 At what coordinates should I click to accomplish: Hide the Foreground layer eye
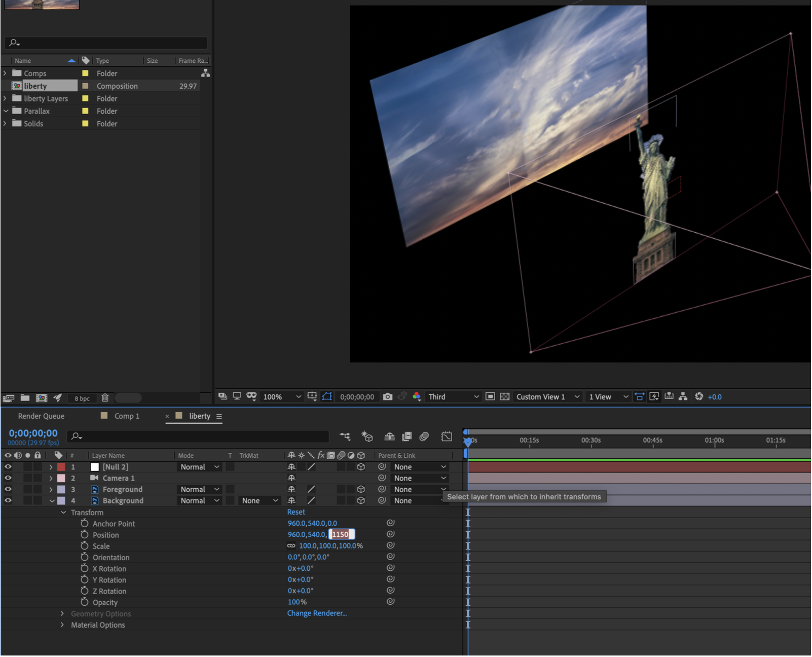click(x=8, y=489)
